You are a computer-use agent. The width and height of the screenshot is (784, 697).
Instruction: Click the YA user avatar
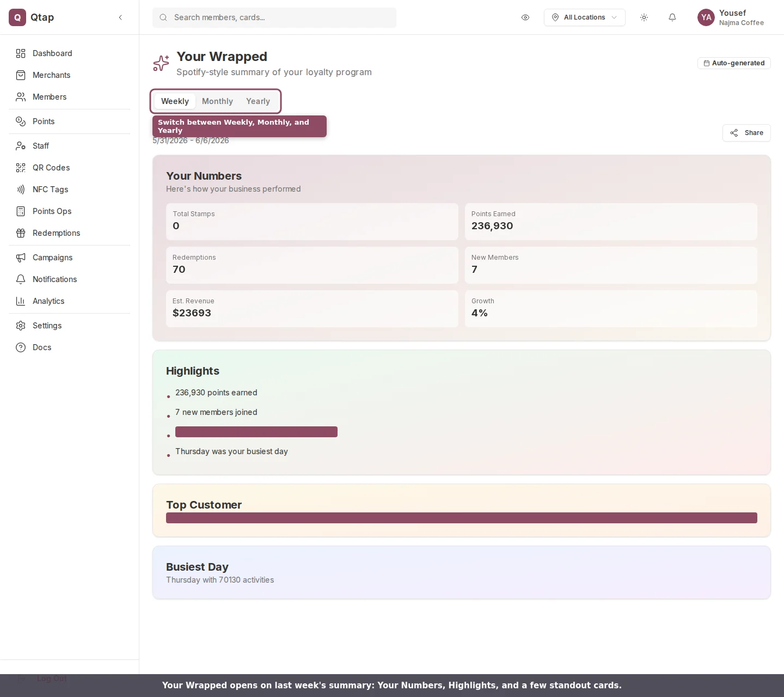tap(706, 17)
